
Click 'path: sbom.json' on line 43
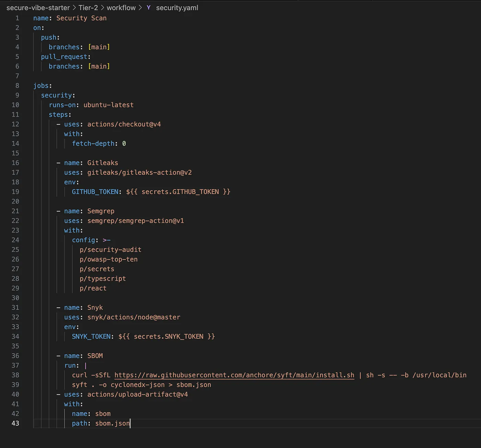[x=101, y=423]
